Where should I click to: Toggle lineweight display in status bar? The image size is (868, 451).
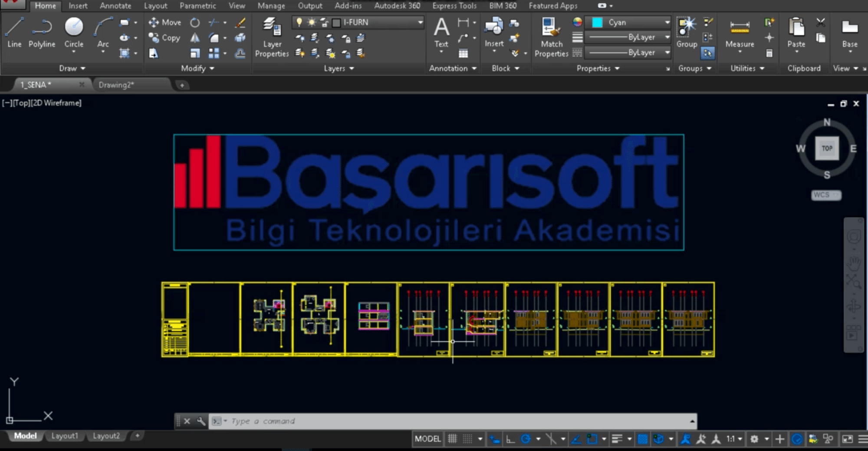tap(617, 439)
